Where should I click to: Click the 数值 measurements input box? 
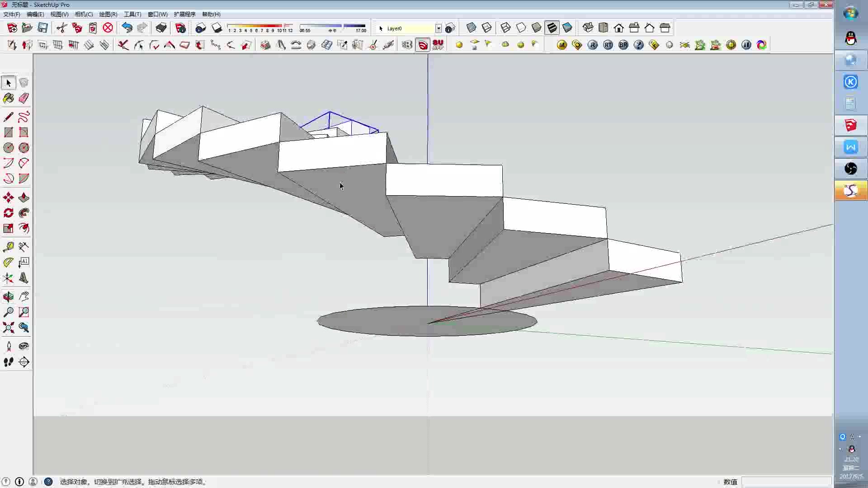click(x=786, y=482)
